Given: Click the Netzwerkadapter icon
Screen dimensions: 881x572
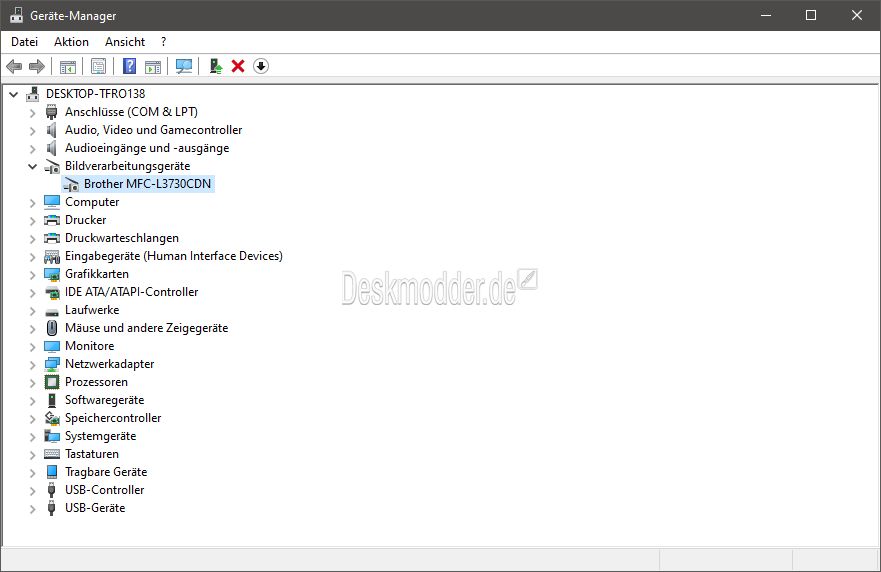Looking at the screenshot, I should pyautogui.click(x=52, y=364).
